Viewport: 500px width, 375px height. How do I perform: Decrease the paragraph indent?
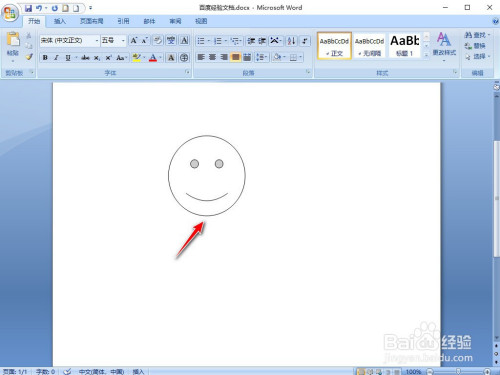(x=251, y=41)
